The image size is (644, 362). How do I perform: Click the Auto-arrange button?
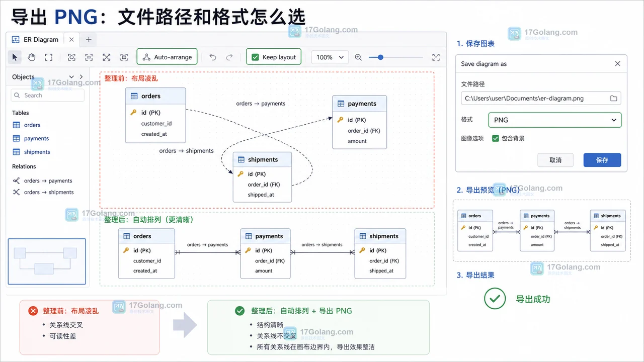point(167,57)
